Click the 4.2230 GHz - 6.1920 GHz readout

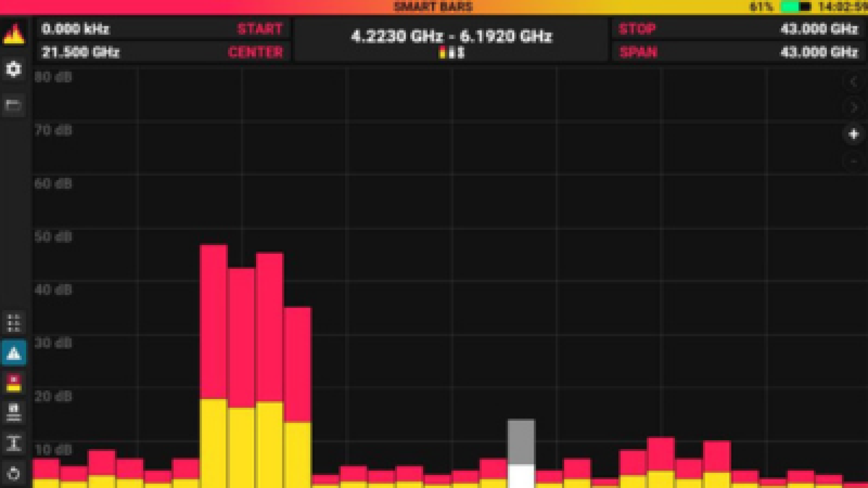pyautogui.click(x=451, y=37)
